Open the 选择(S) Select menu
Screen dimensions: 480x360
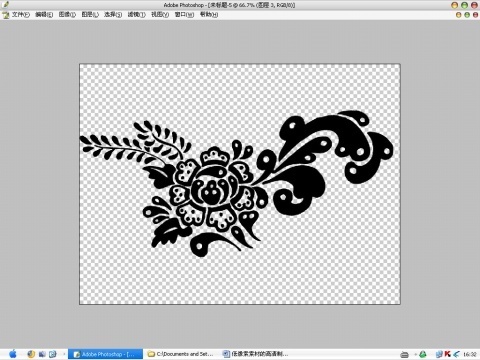click(113, 15)
